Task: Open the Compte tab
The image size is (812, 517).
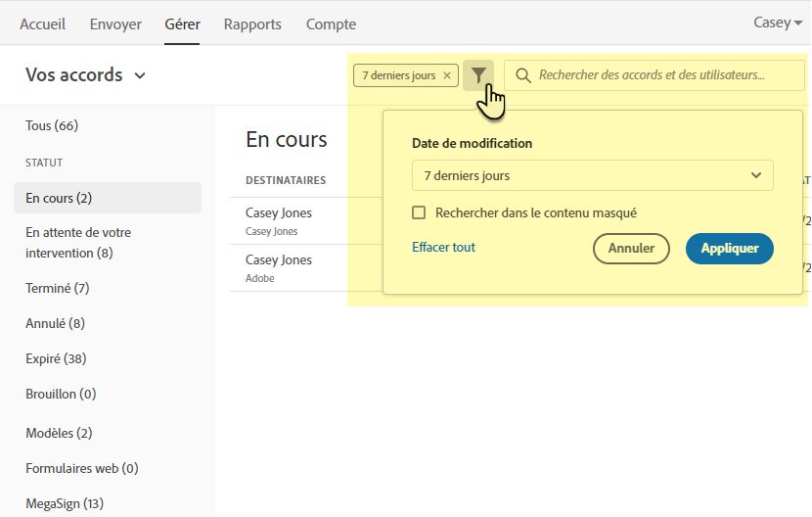Action: tap(331, 24)
